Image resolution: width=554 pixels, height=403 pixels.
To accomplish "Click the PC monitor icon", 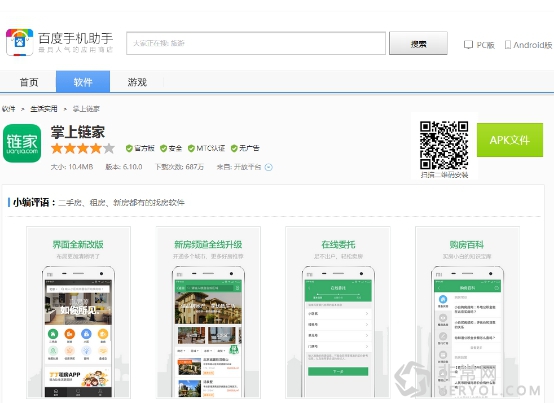I will [468, 45].
